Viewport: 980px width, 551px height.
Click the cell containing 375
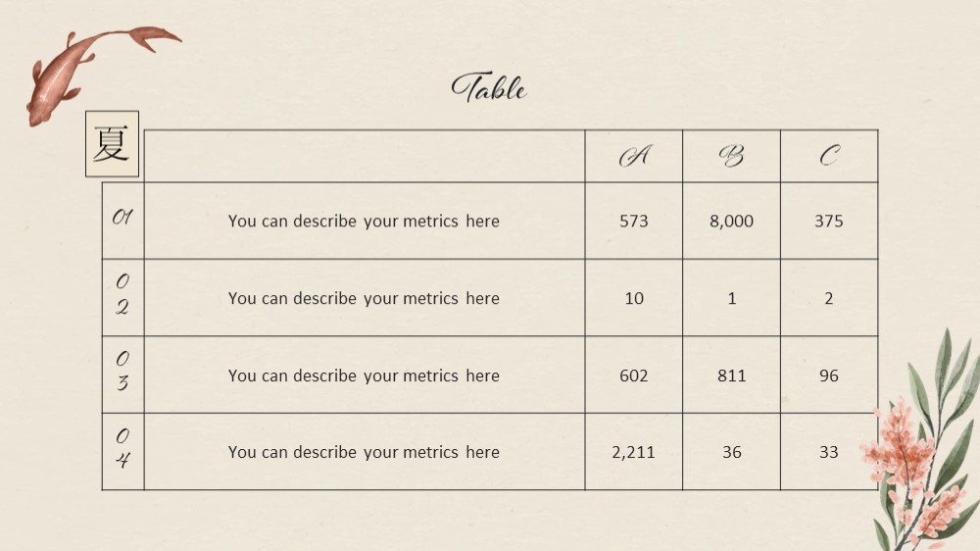[829, 221]
